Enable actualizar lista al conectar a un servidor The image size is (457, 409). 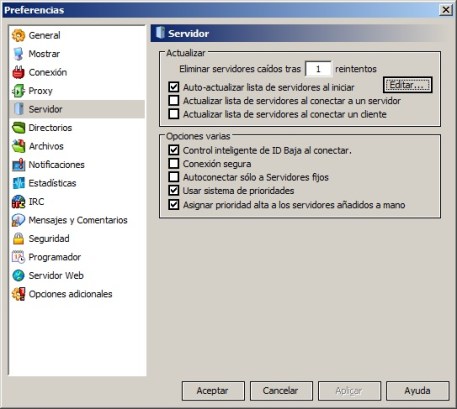(174, 101)
